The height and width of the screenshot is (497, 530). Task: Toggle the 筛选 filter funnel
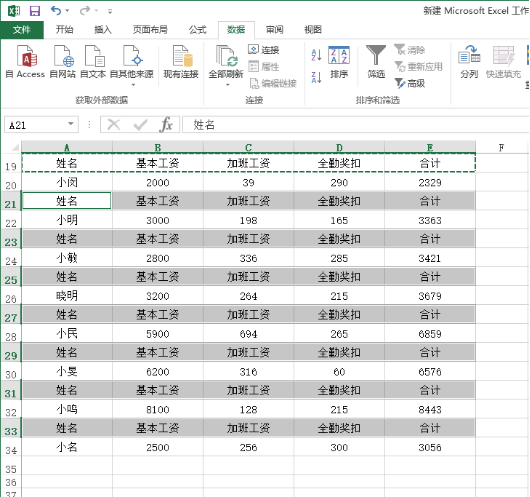click(x=376, y=62)
